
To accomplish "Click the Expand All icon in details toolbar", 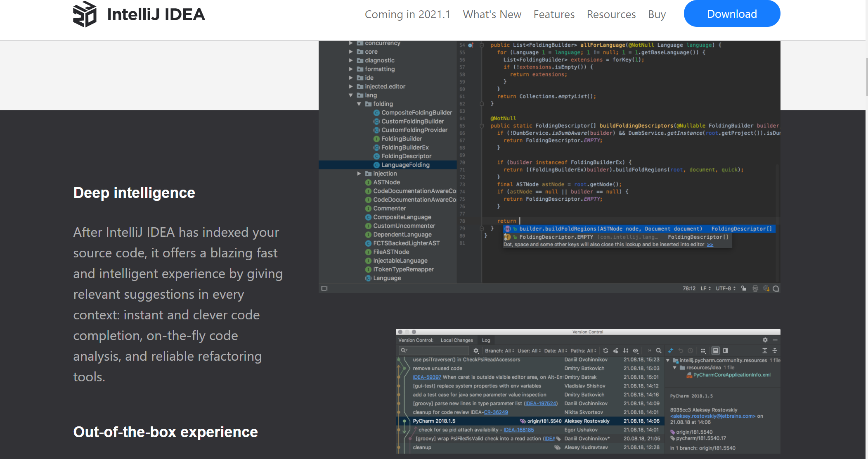I will 764,351.
